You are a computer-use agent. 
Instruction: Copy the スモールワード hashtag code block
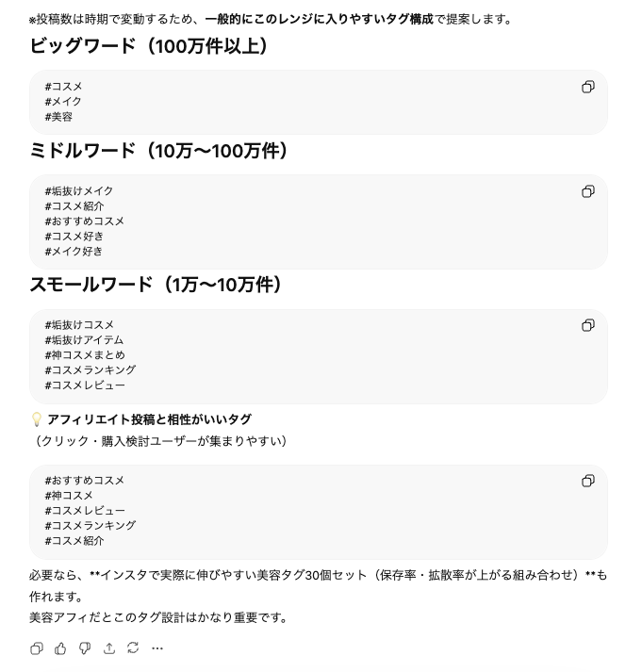588,325
